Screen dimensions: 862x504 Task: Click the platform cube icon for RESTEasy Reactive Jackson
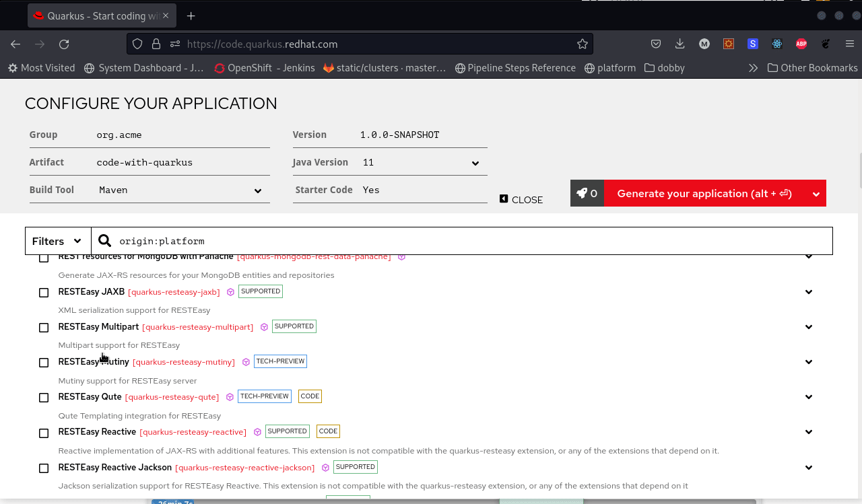point(325,468)
